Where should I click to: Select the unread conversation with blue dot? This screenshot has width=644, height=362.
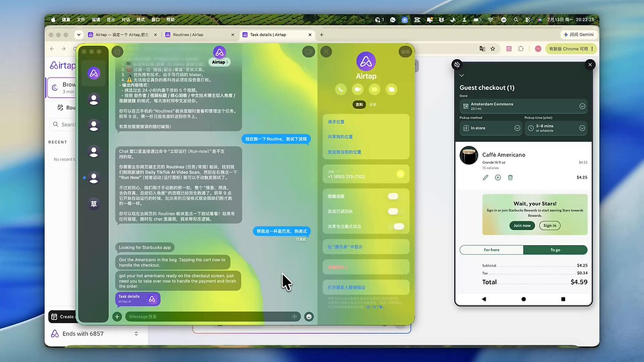pos(93,178)
